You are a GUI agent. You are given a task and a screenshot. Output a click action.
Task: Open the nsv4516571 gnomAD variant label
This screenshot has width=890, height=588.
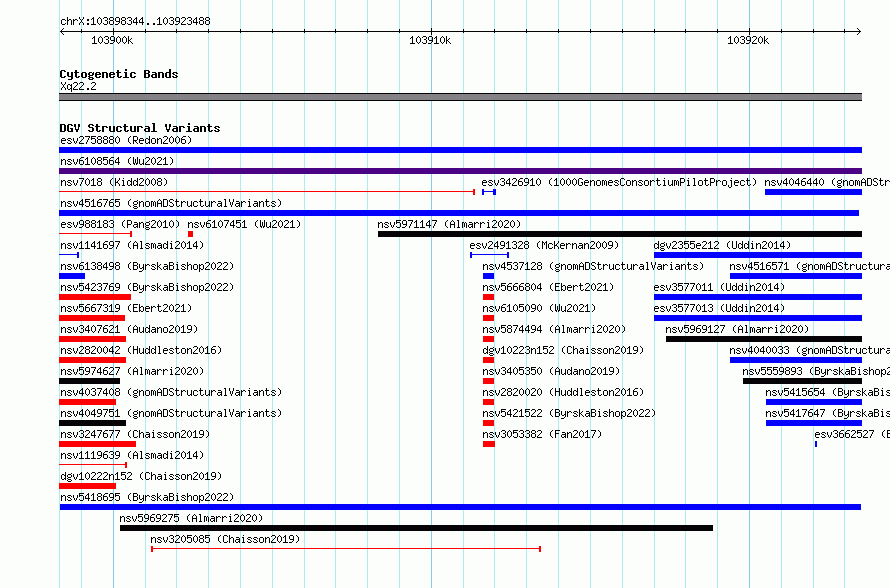coord(809,266)
